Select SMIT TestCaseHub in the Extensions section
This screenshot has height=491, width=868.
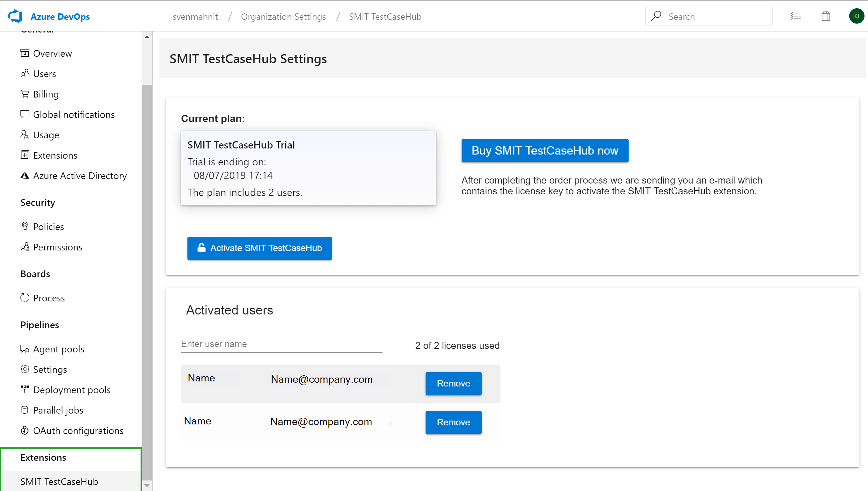[59, 481]
